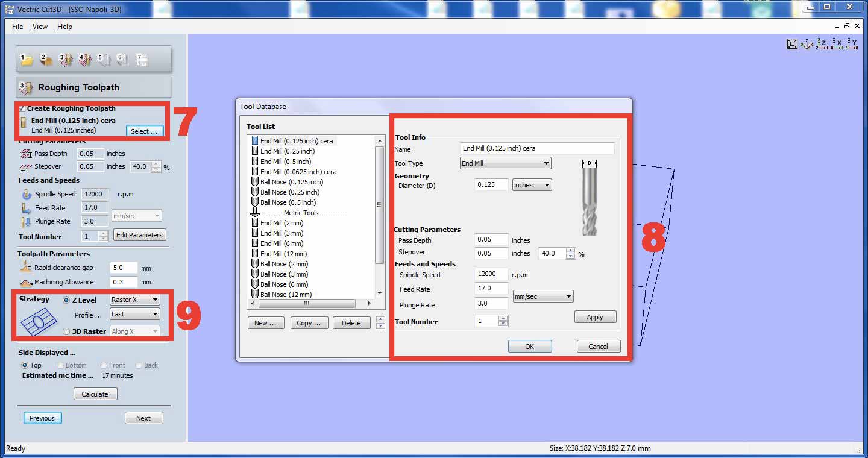Screen dimensions: 868x458
Task: Switch to isometric 3D view icon
Action: (x=807, y=43)
